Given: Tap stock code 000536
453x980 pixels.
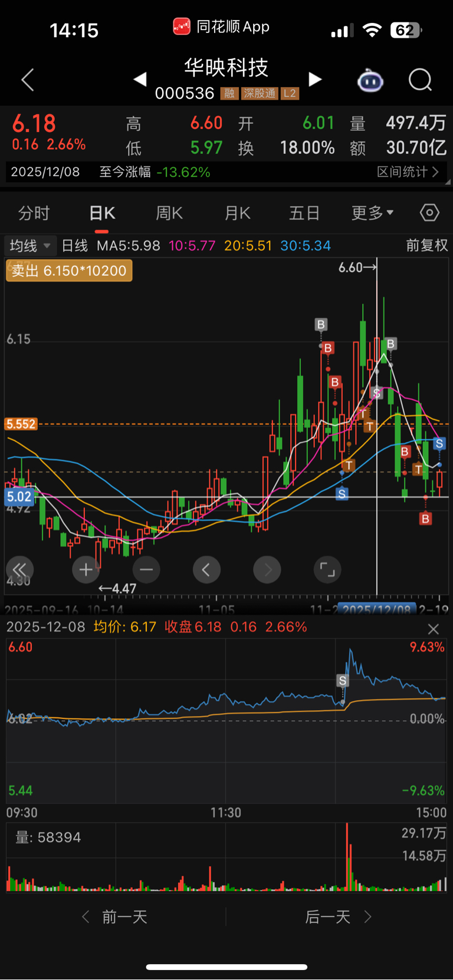Looking at the screenshot, I should click(x=185, y=94).
